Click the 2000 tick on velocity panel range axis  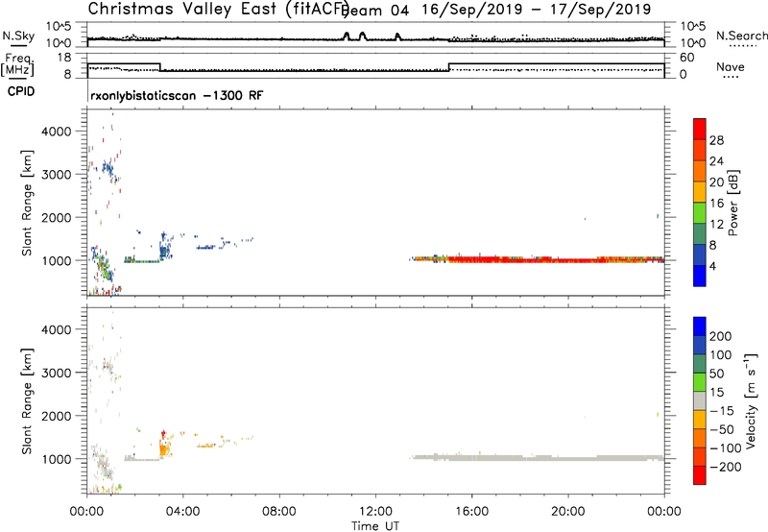point(56,416)
